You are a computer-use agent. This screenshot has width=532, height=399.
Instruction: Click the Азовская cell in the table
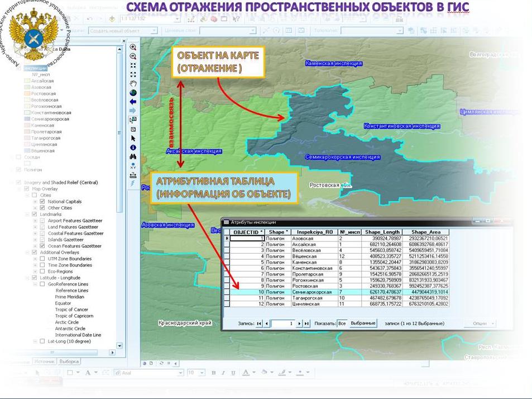point(314,239)
